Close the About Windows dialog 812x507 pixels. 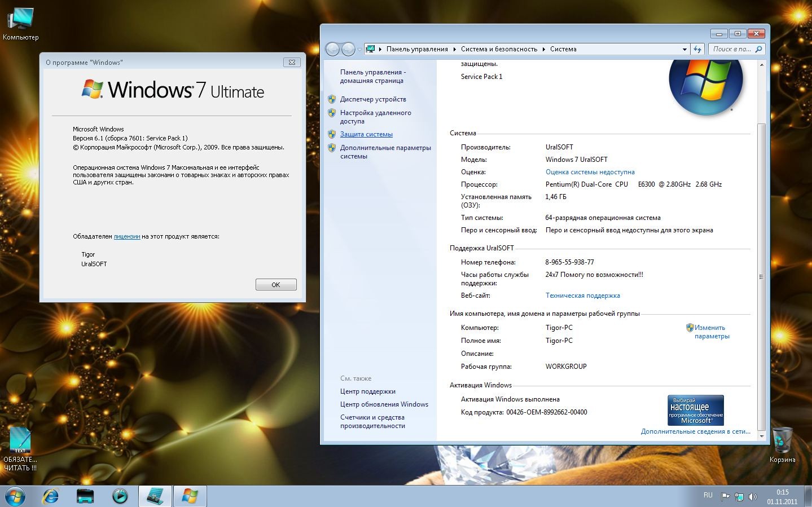(292, 62)
